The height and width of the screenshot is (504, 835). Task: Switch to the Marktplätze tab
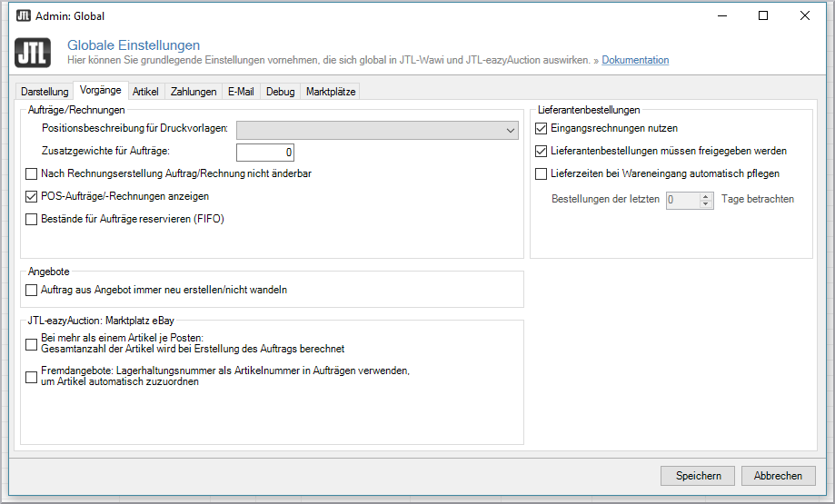click(x=331, y=92)
